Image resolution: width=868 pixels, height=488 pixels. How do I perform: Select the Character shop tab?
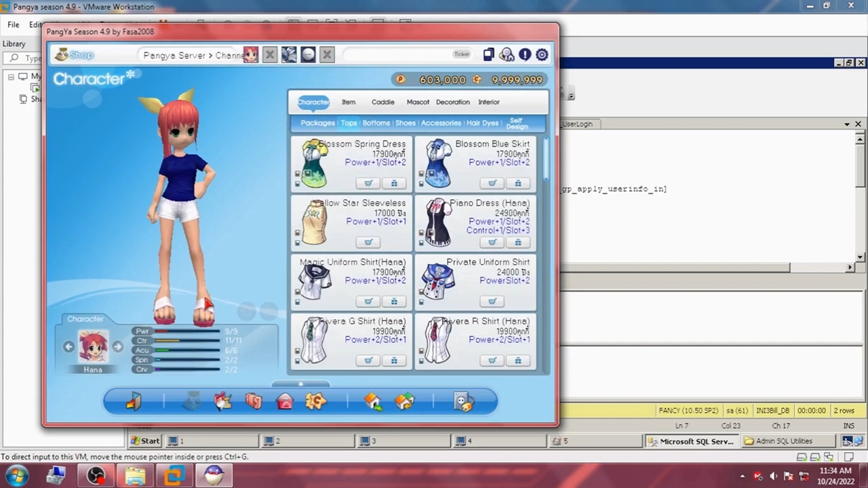[x=313, y=102]
